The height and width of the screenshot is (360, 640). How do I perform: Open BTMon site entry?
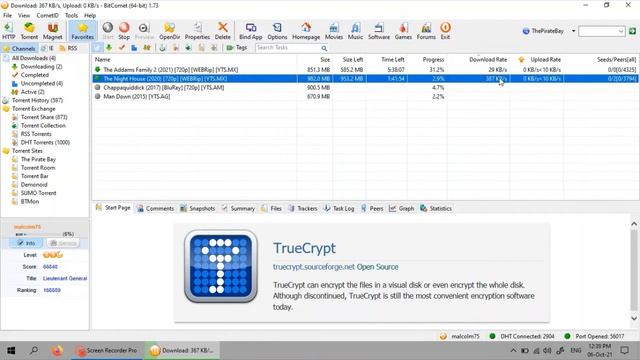(30, 202)
